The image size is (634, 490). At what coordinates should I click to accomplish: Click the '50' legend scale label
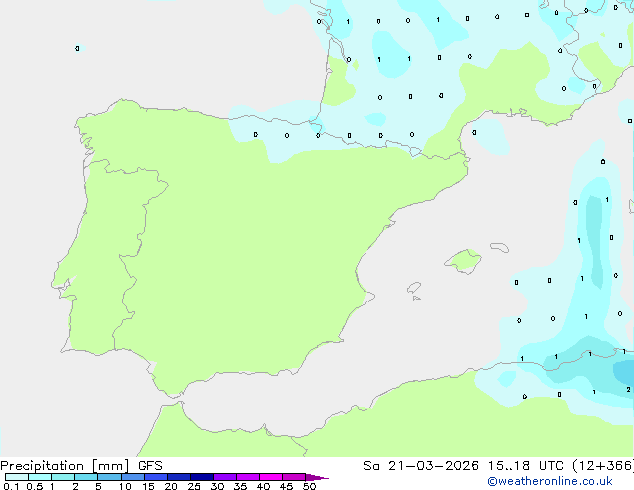[309, 486]
